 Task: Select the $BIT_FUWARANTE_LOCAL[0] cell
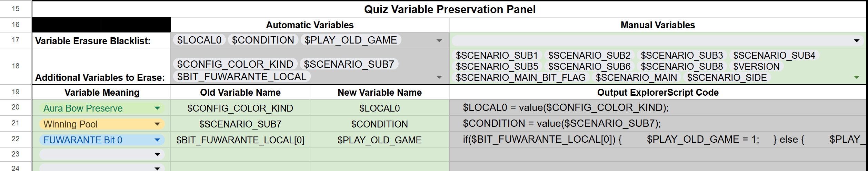240,140
